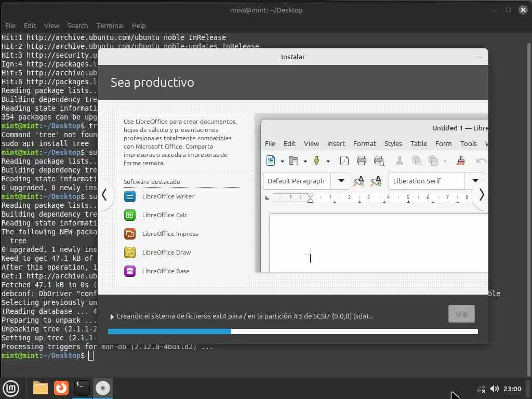The width and height of the screenshot is (532, 399).
Task: Click the Undo arrow in Writer preview
Action: (x=481, y=161)
